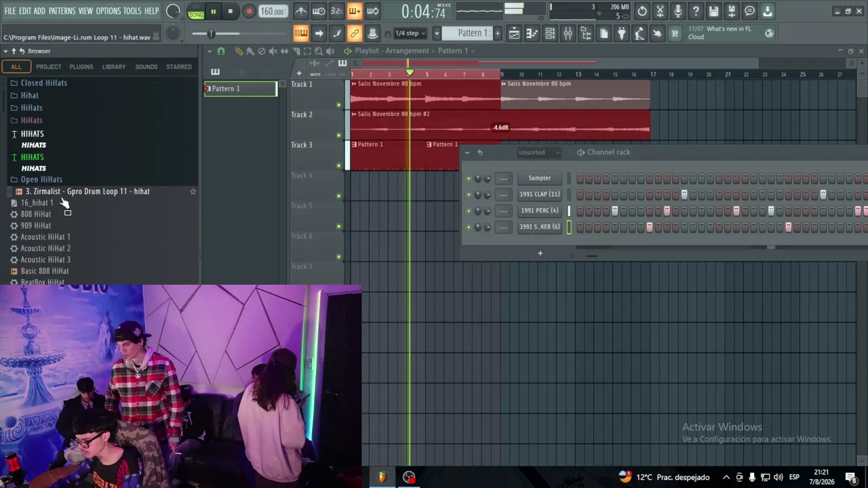Open the Channel rack options arrow
Viewport: 868px width, 488px height.
click(467, 152)
